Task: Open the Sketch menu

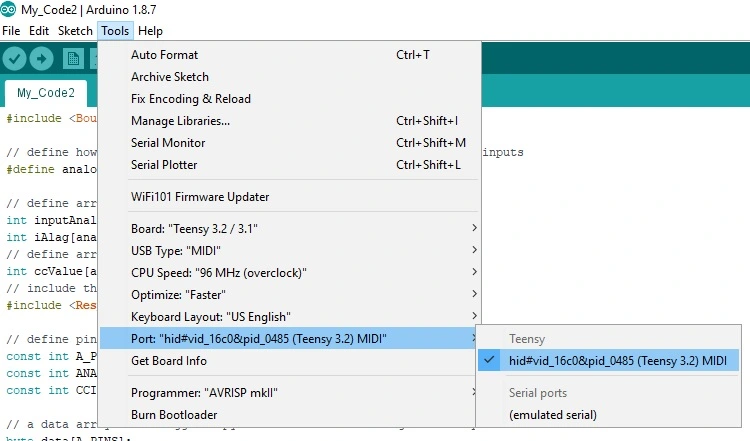Action: [75, 31]
